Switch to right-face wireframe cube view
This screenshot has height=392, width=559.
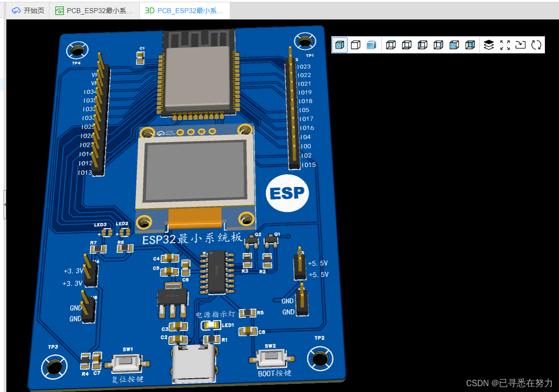pyautogui.click(x=438, y=45)
